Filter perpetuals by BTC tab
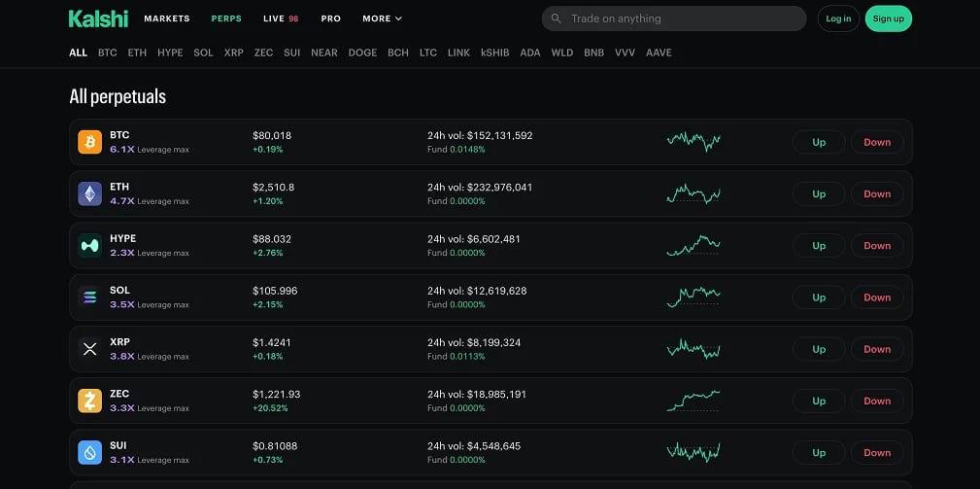The image size is (980, 489). (x=108, y=52)
